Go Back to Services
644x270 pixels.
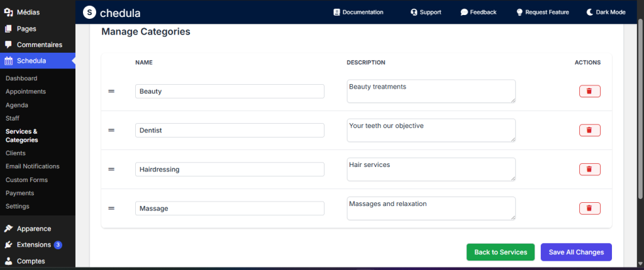500,252
